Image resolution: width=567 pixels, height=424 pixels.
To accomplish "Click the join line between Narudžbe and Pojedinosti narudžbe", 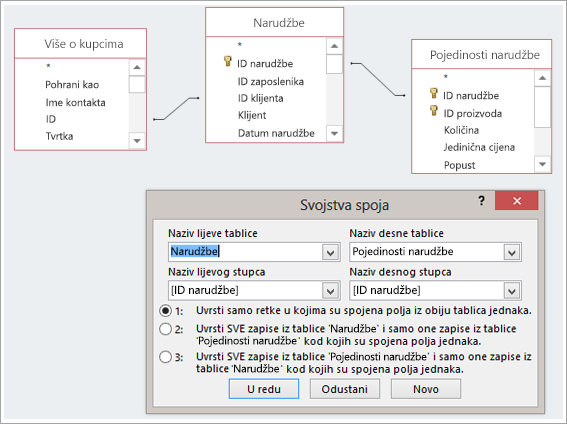I will (x=378, y=80).
